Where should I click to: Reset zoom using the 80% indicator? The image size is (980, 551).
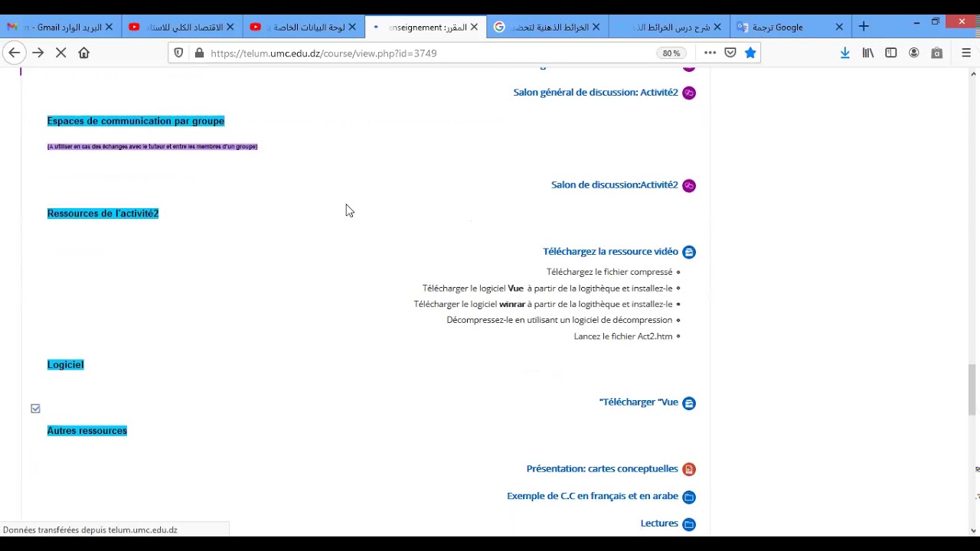pyautogui.click(x=671, y=53)
